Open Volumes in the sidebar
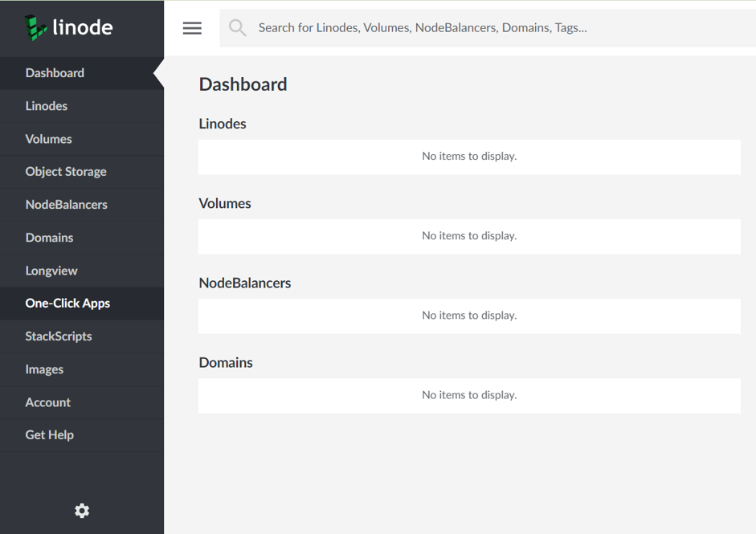756x534 pixels. [82, 139]
